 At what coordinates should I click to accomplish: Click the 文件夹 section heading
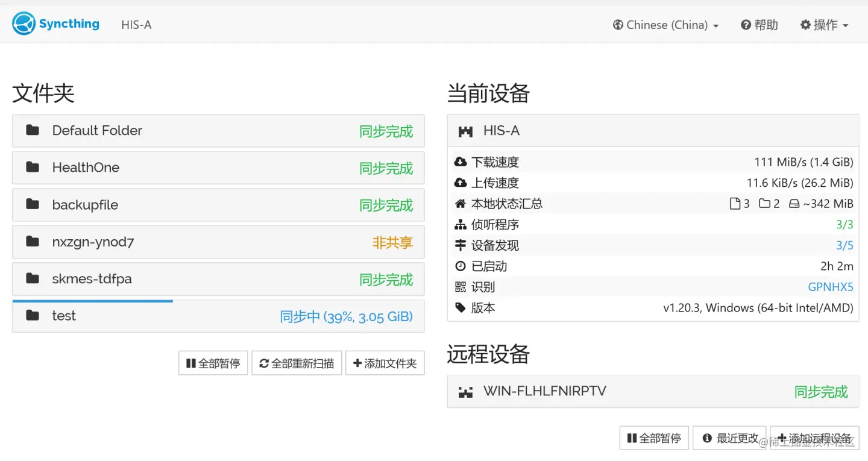pyautogui.click(x=43, y=93)
